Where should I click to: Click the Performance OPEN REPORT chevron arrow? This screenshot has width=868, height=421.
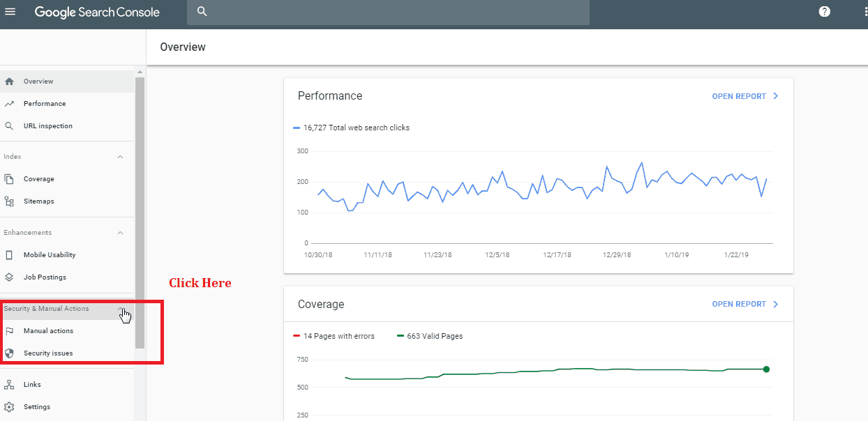click(x=776, y=96)
